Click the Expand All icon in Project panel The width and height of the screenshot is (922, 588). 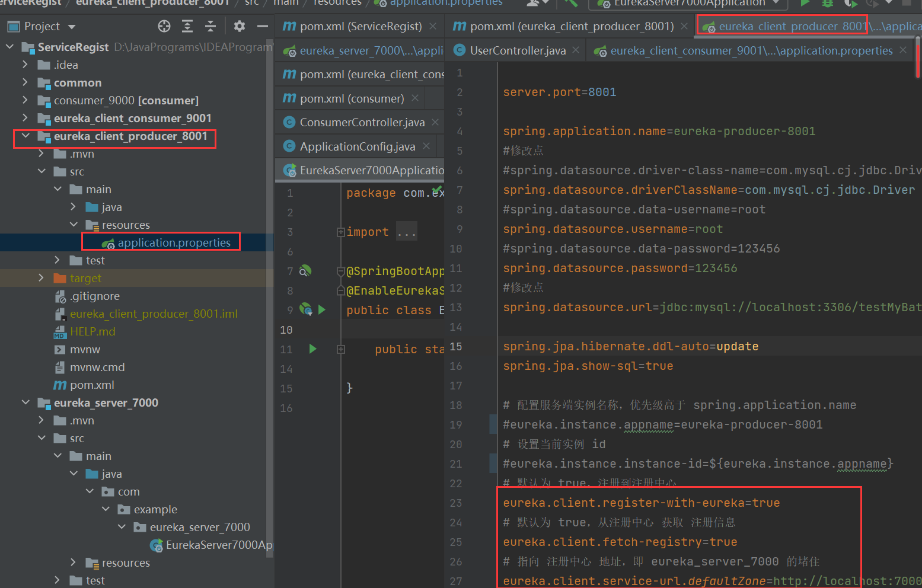[x=187, y=26]
